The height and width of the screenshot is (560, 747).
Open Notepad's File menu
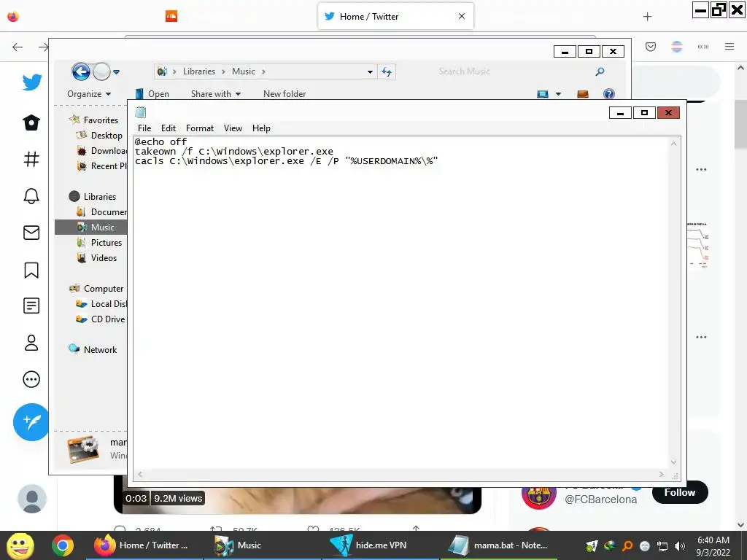(x=144, y=128)
